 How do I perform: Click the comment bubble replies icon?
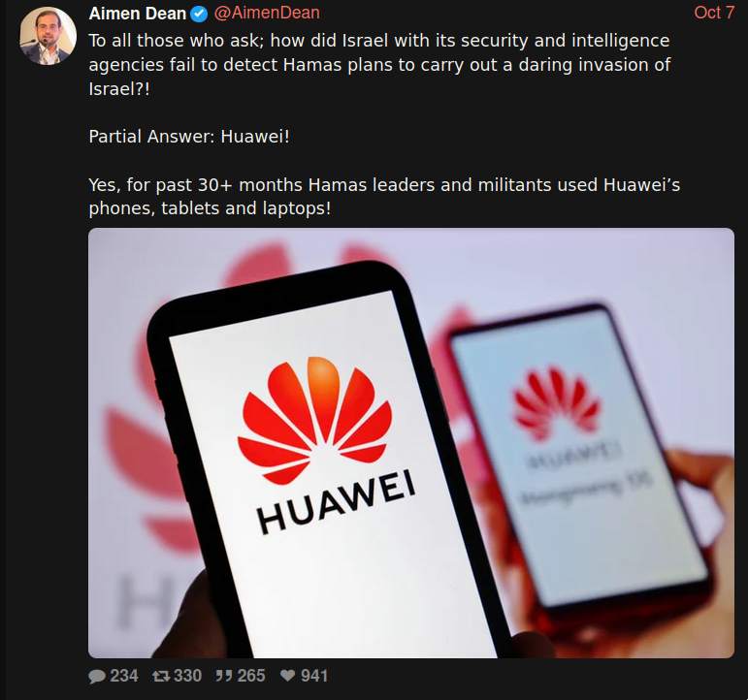click(97, 676)
